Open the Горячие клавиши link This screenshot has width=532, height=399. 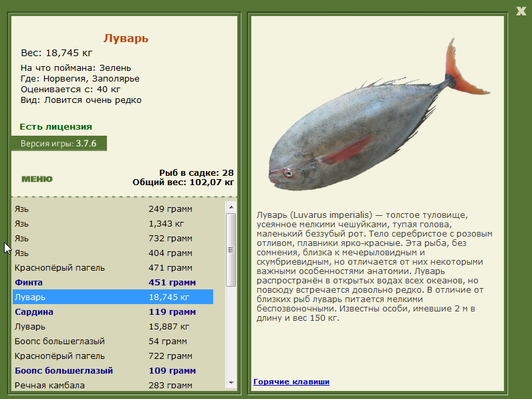291,382
